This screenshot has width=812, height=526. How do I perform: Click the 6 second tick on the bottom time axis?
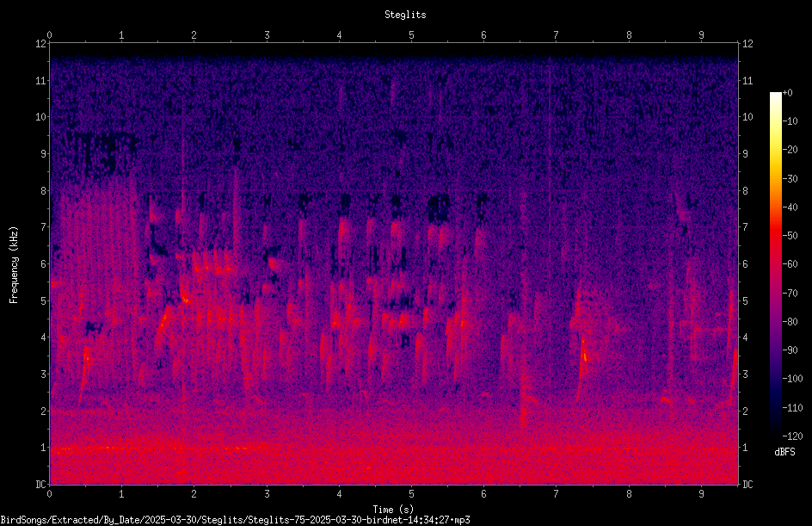pyautogui.click(x=483, y=494)
